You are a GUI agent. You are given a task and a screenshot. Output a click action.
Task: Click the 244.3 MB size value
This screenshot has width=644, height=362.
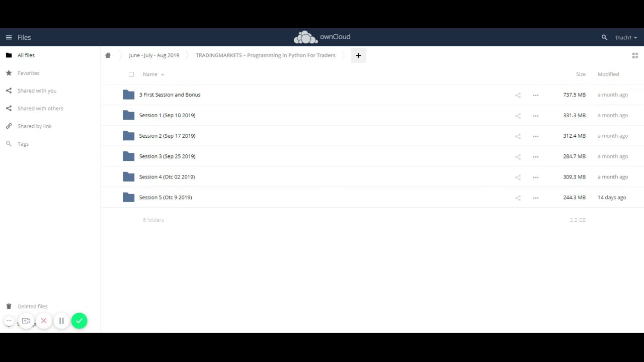(x=574, y=198)
